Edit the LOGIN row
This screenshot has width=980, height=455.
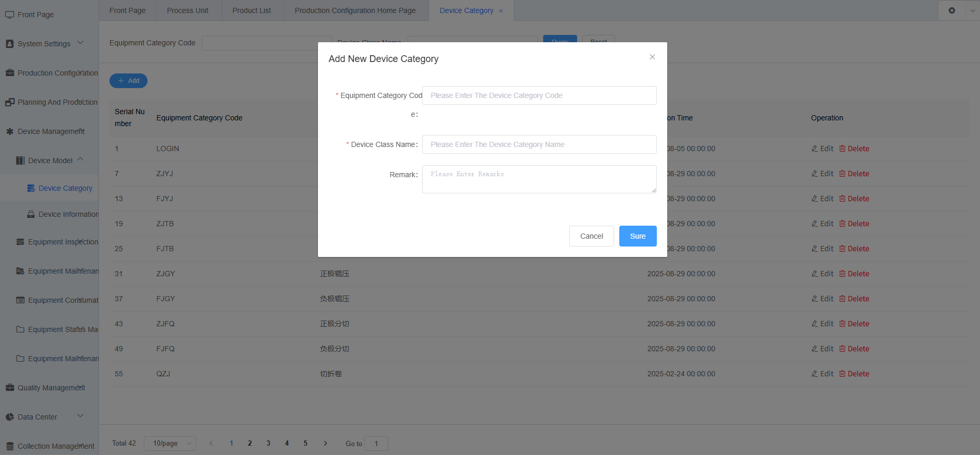[822, 149]
